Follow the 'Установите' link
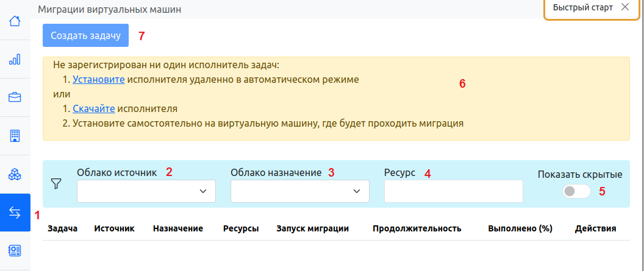The image size is (644, 271). click(x=99, y=79)
